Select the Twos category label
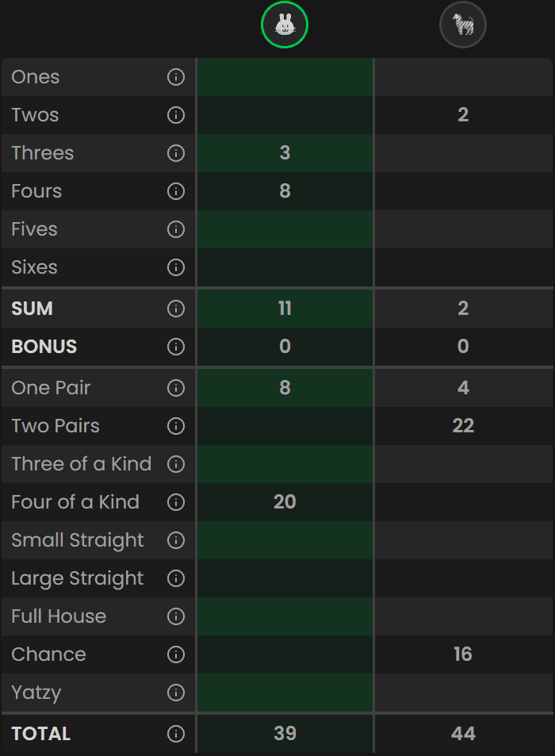The image size is (555, 756). coord(34,115)
